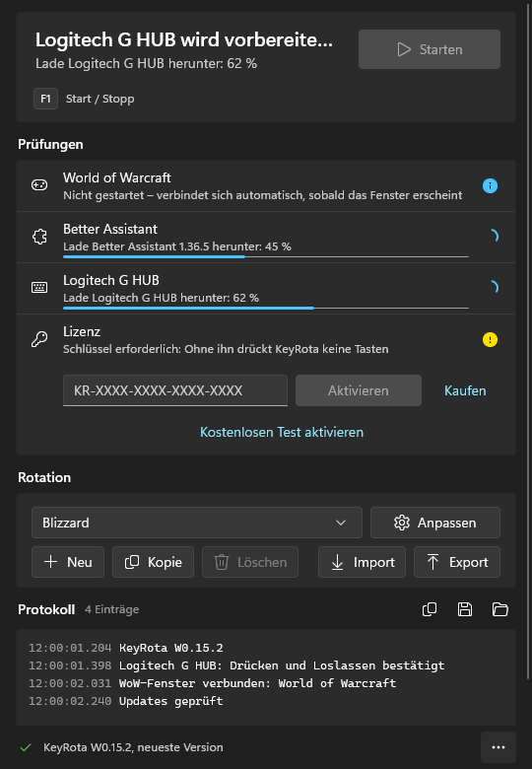Click the Logitech G HUB keyboard icon
The height and width of the screenshot is (769, 532).
click(39, 288)
